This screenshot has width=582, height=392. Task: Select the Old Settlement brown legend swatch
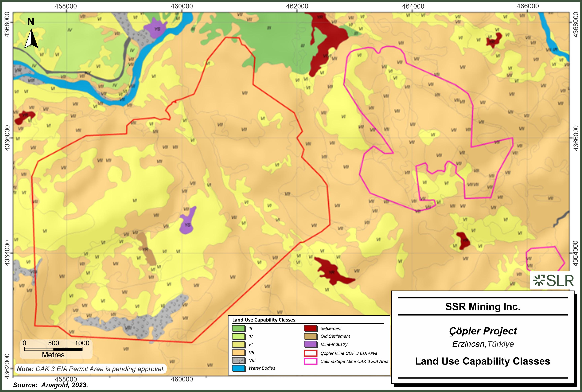(x=311, y=336)
